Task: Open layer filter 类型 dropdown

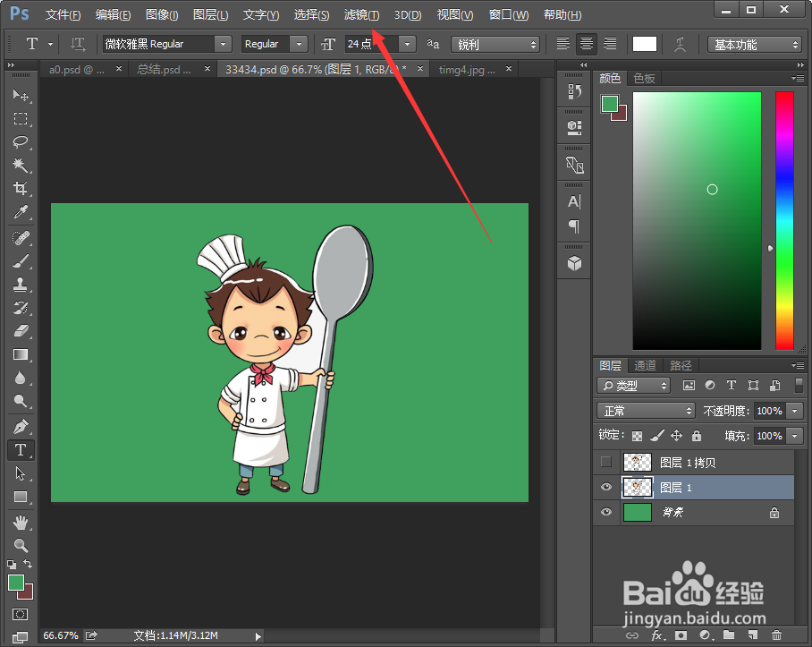Action: (x=633, y=386)
